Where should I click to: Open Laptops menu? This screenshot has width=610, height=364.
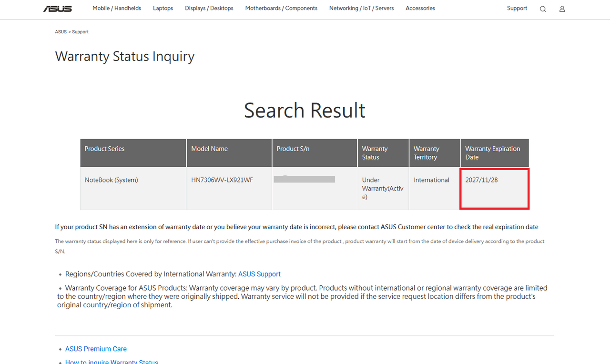click(x=163, y=8)
